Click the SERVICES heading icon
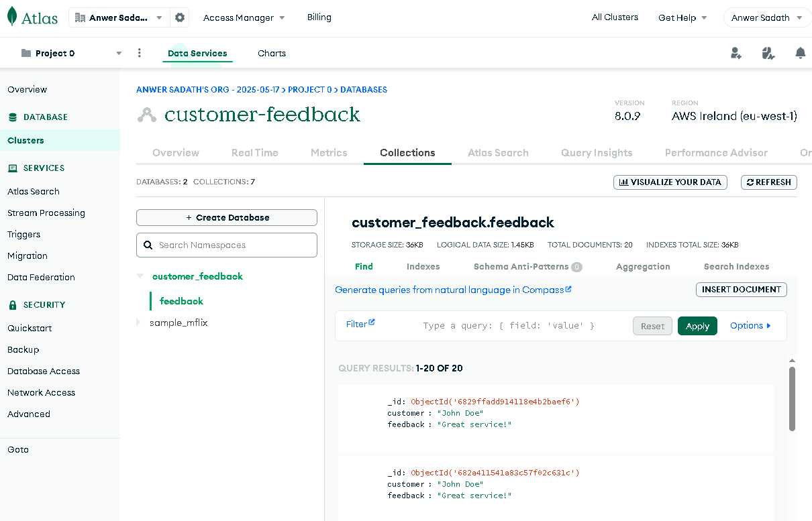Image resolution: width=812 pixels, height=521 pixels. point(13,168)
